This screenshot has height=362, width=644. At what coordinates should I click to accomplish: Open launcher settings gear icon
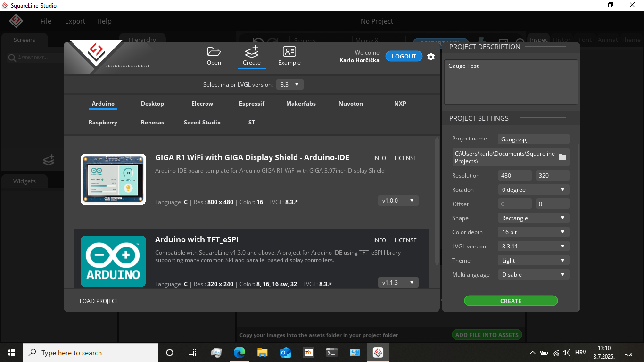tap(431, 57)
